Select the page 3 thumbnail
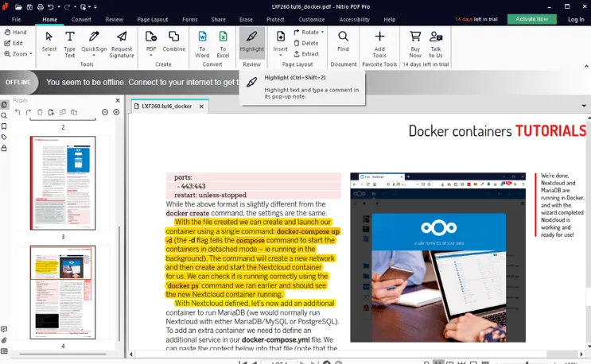Viewport: 591px width, 364px height. click(63, 183)
